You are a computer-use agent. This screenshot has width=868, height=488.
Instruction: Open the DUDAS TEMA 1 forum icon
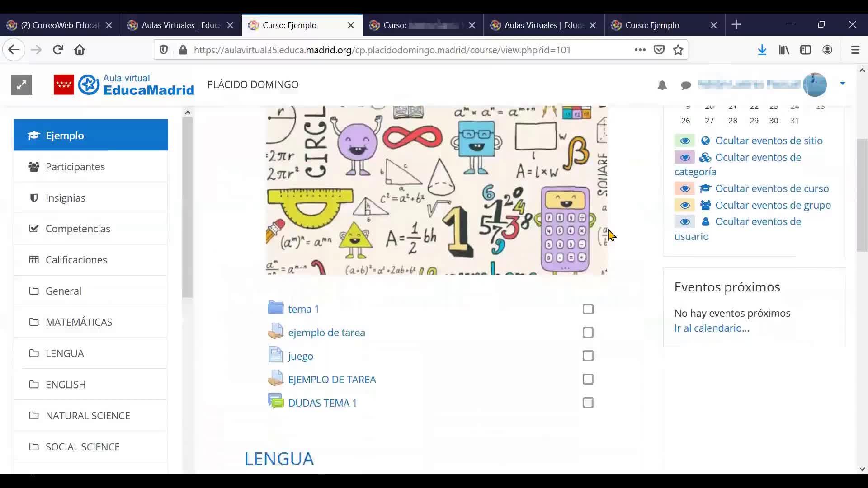point(275,402)
